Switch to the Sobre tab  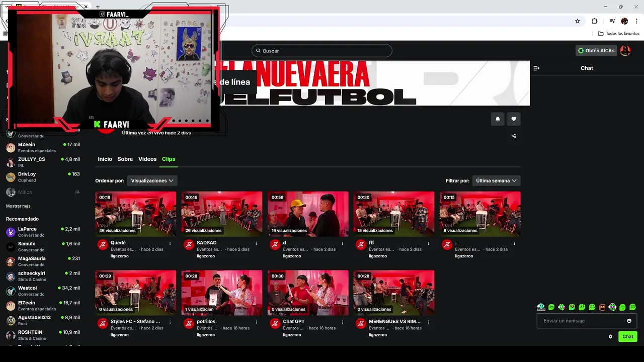click(x=125, y=159)
